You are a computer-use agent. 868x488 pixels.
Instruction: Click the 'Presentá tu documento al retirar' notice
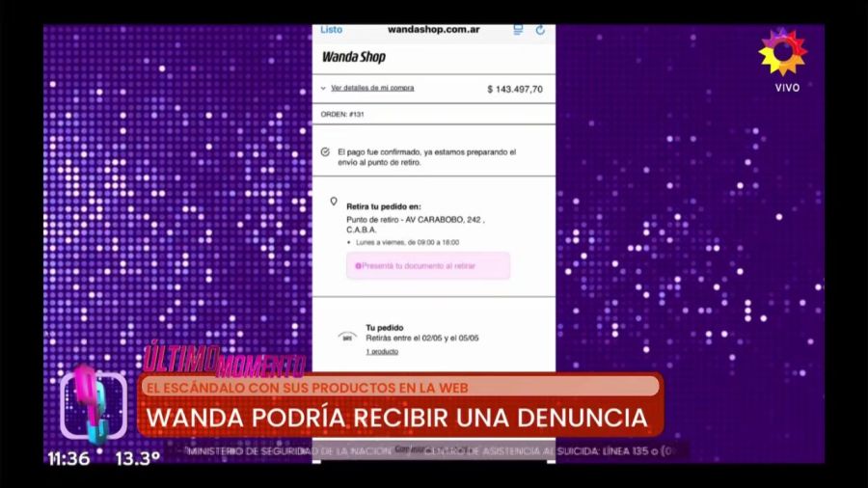[428, 265]
